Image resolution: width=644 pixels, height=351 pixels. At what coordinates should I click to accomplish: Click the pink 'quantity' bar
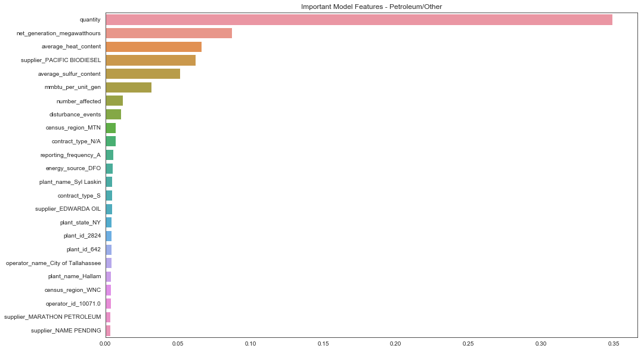tap(359, 20)
